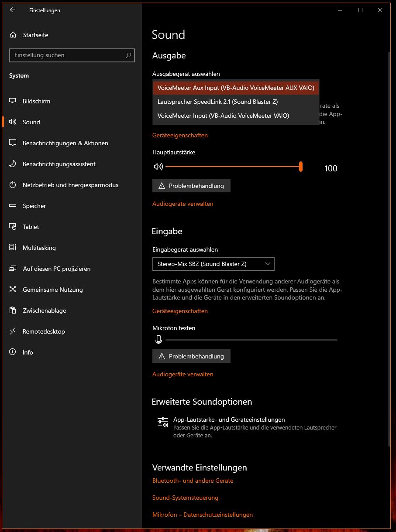The height and width of the screenshot is (532, 396).
Task: Choose Lautsprecher SpeedLink 2.1 from the list
Action: click(236, 102)
